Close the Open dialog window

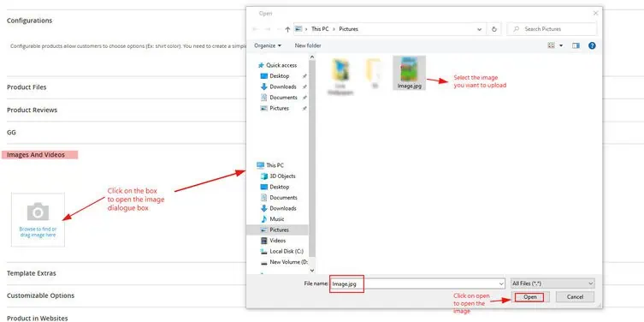point(595,14)
